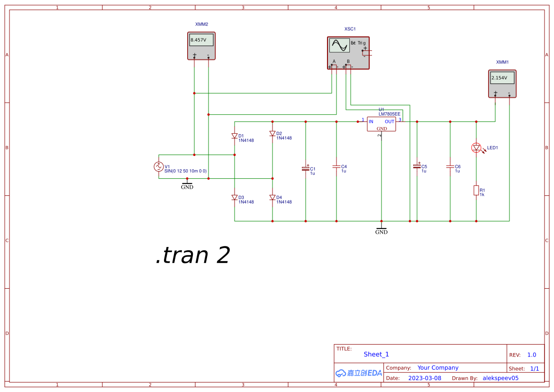
Task: Click the polarized capacitor C1 symbol
Action: coord(306,168)
